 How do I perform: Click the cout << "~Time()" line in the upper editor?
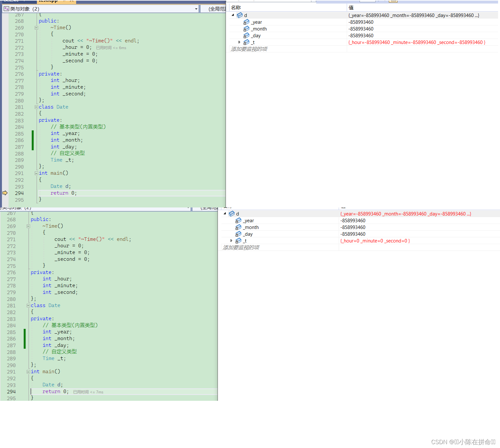(x=101, y=41)
